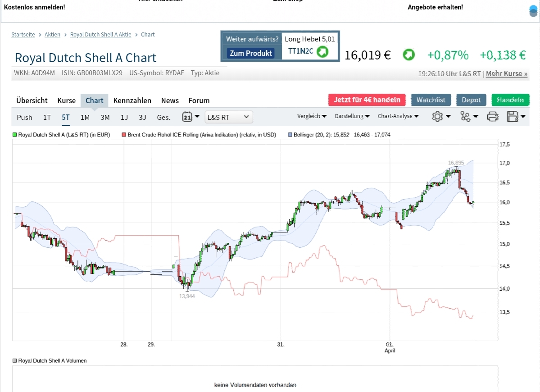Click red Brent Crude legend swatch
Image resolution: width=540 pixels, height=392 pixels.
click(x=124, y=135)
